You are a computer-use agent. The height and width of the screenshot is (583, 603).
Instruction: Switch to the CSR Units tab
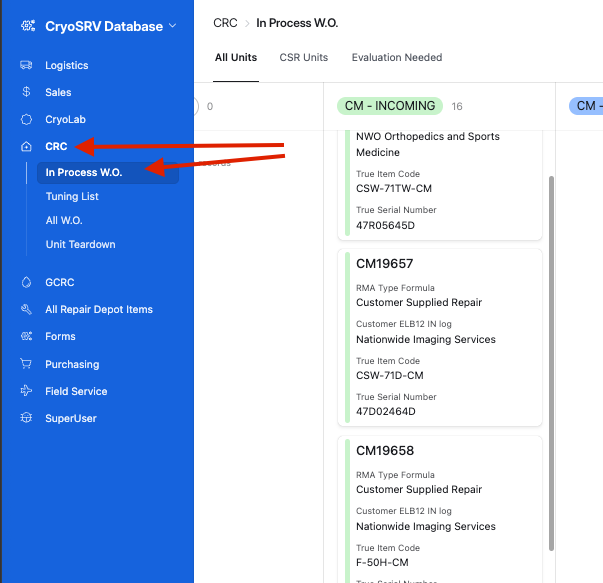(303, 57)
